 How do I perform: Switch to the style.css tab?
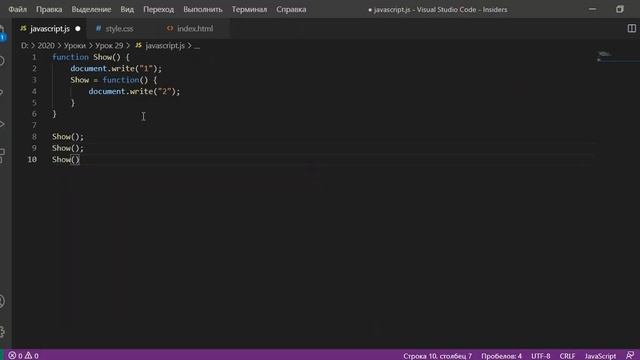coord(119,29)
